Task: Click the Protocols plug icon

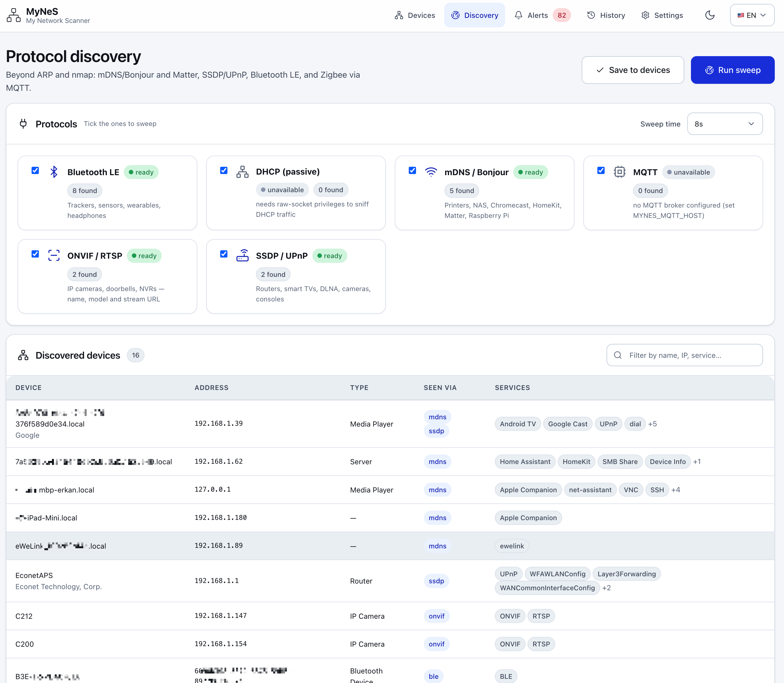Action: pos(23,124)
